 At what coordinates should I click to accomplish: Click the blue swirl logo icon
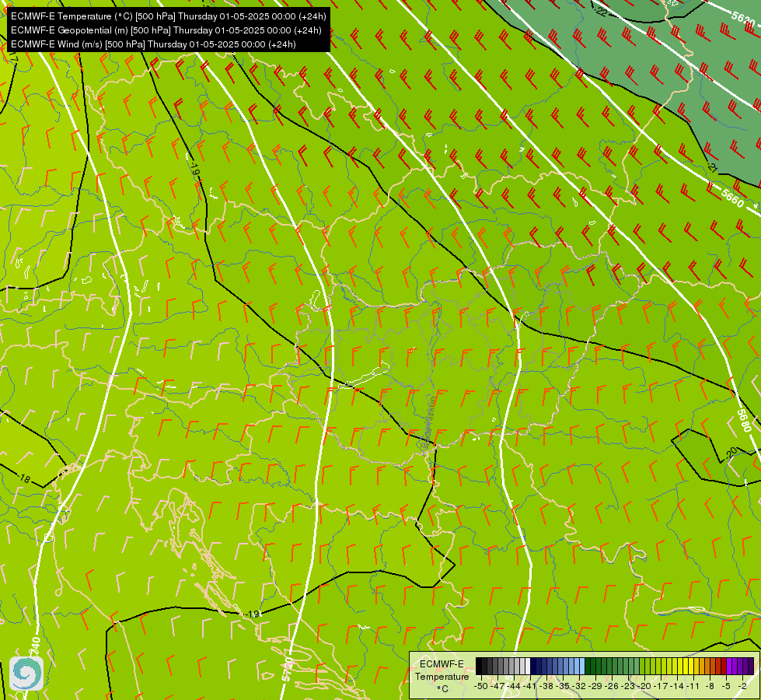26,674
